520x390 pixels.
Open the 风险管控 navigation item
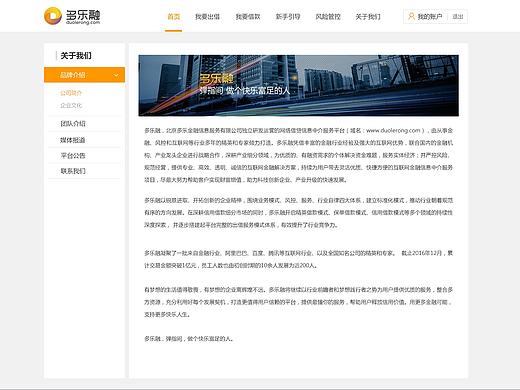(x=328, y=17)
